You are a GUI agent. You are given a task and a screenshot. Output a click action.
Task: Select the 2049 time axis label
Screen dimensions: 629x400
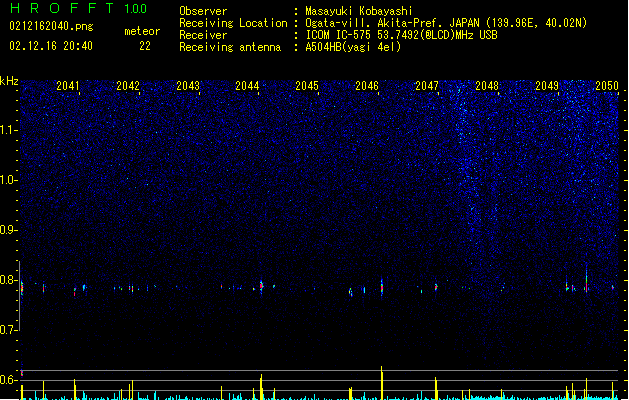547,86
